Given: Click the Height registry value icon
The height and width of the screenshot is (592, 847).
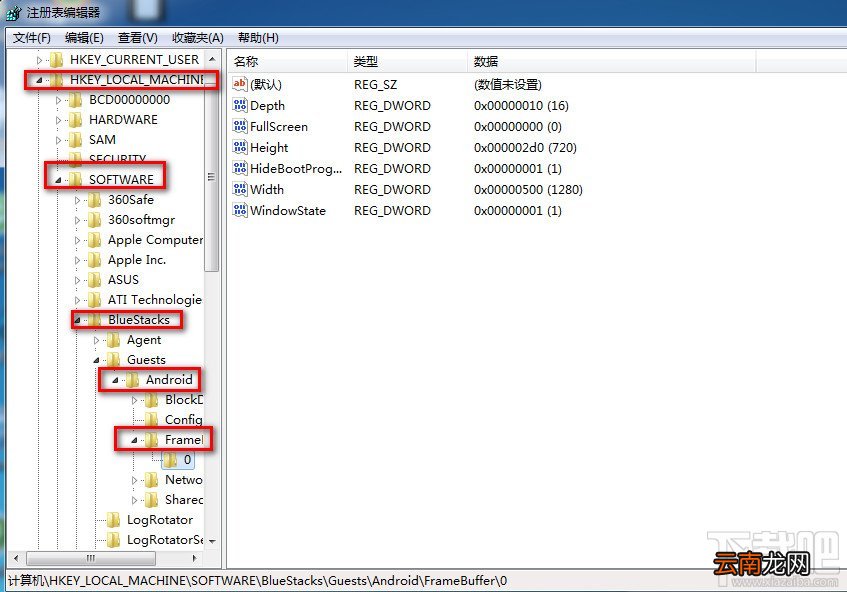Looking at the screenshot, I should [240, 147].
